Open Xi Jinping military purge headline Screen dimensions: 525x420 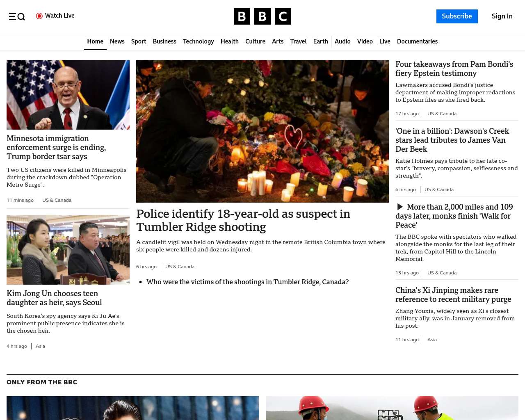453,295
